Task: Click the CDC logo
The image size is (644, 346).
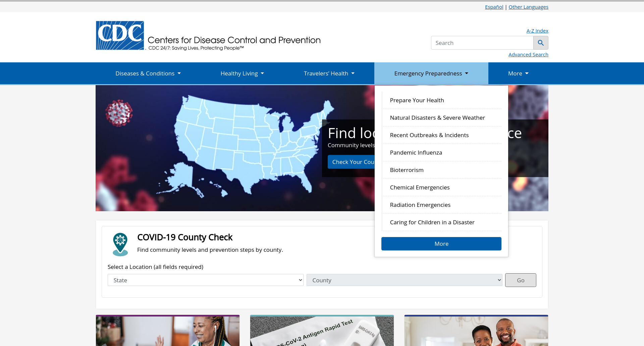Action: tap(120, 36)
